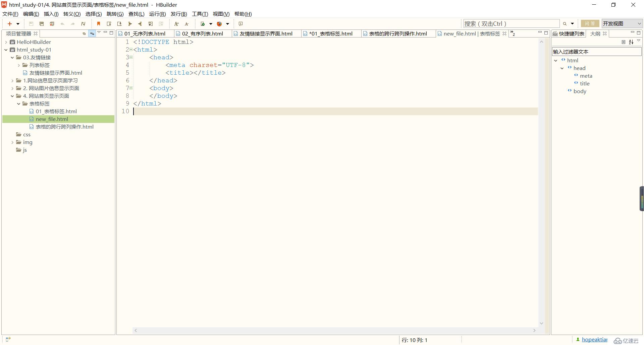Screen dimensions: 644x345
Task: Toggle fold marker on line 3 head
Action: 131,57
